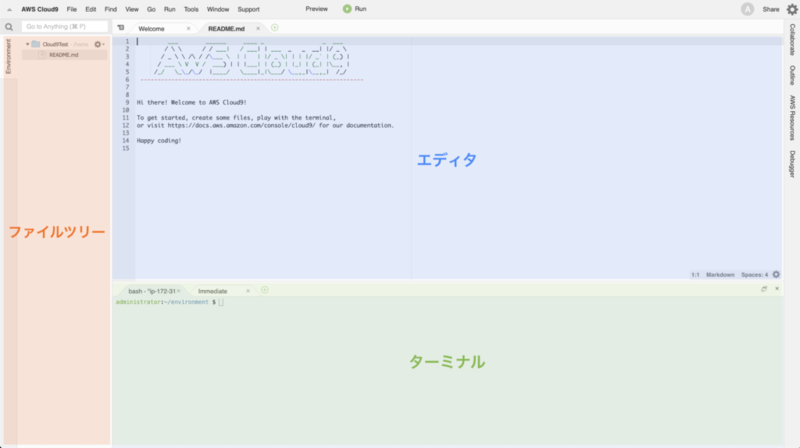Click the user avatar icon
Screen dimensions: 800x448
pyautogui.click(x=747, y=9)
